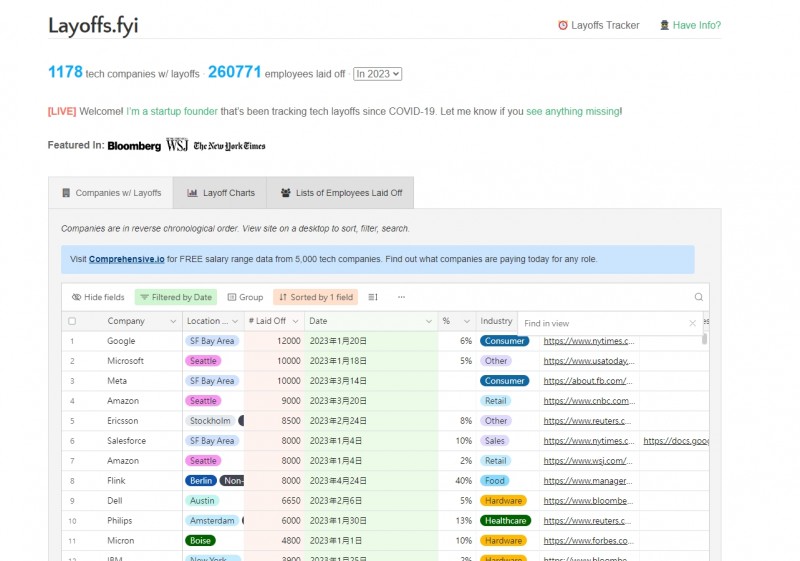Type in the Find in view field

pos(600,323)
